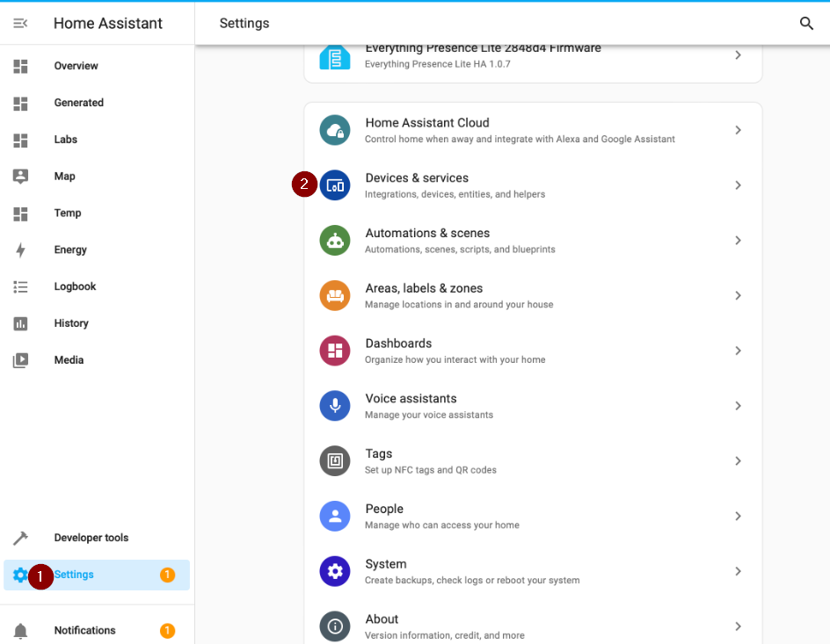Click the Home Assistant Cloud icon

click(x=335, y=130)
